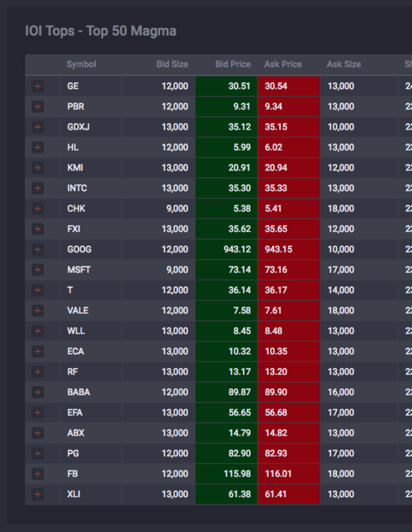Click T ask size 14,000
This screenshot has width=412, height=532.
[x=359, y=290]
